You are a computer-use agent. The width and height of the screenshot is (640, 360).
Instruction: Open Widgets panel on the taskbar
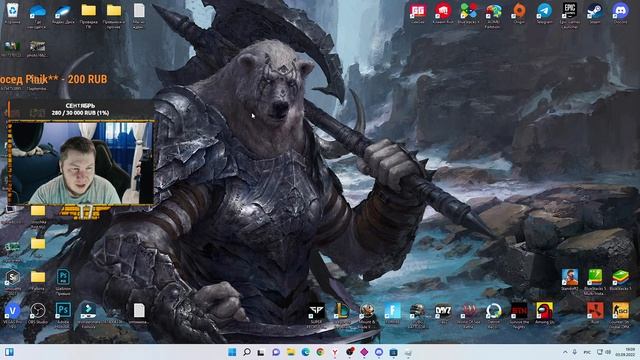(x=9, y=352)
